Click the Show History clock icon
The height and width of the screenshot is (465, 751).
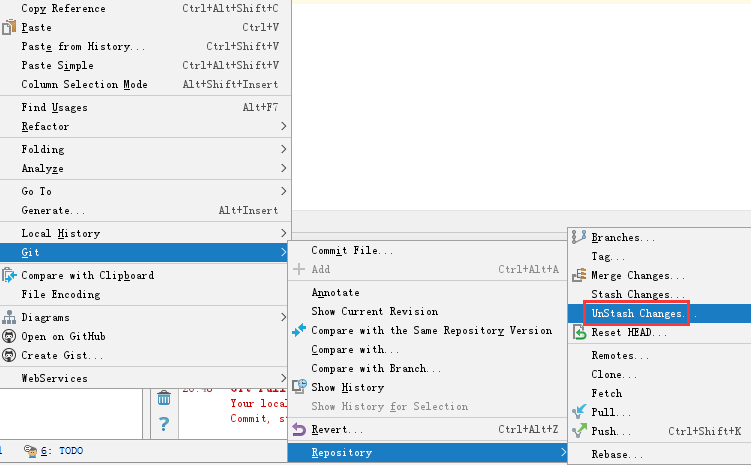298,387
